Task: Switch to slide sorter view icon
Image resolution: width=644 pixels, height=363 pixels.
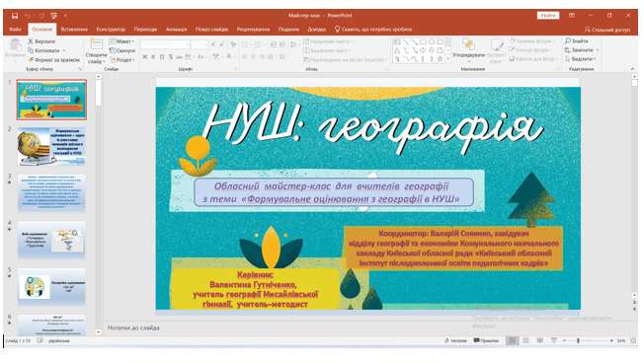Action: pos(526,341)
